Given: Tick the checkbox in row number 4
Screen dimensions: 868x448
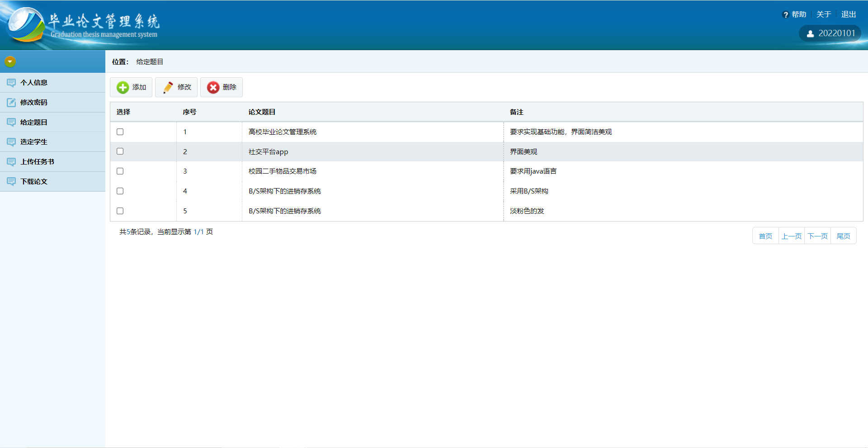Looking at the screenshot, I should 120,191.
